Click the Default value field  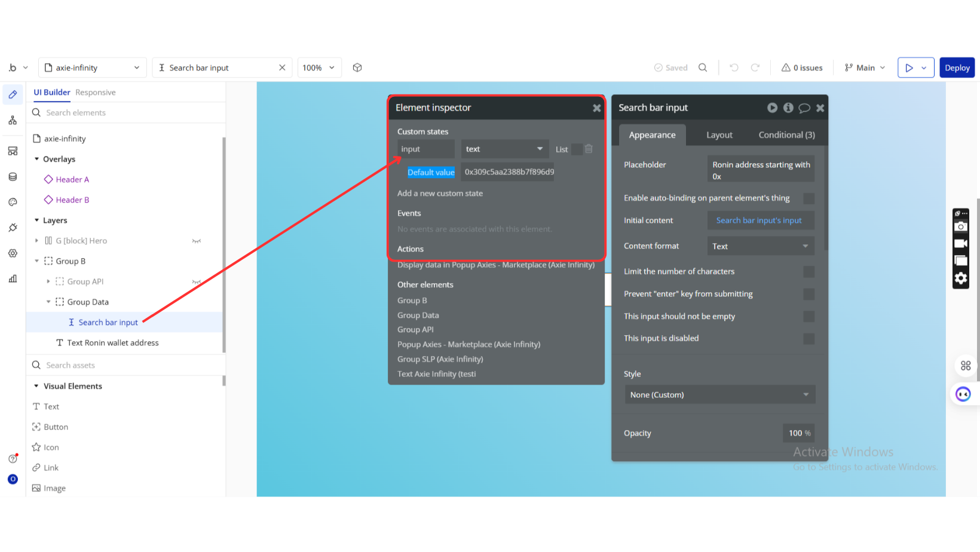click(507, 172)
